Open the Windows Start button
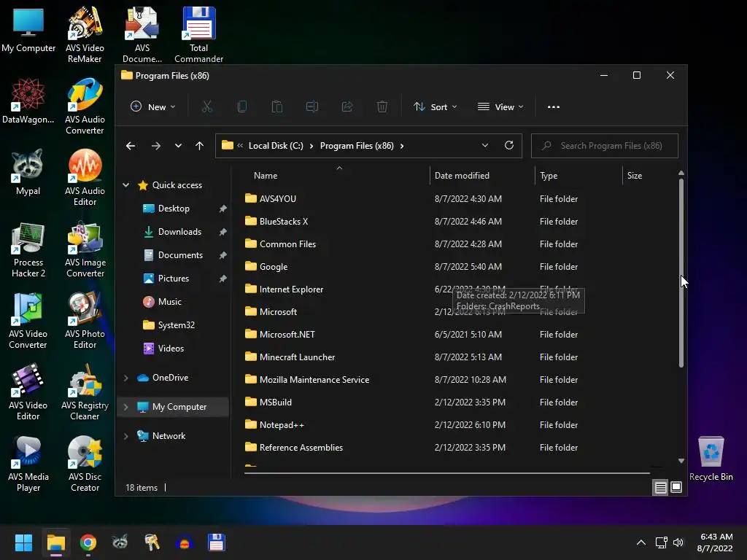The width and height of the screenshot is (747, 560). tap(23, 542)
